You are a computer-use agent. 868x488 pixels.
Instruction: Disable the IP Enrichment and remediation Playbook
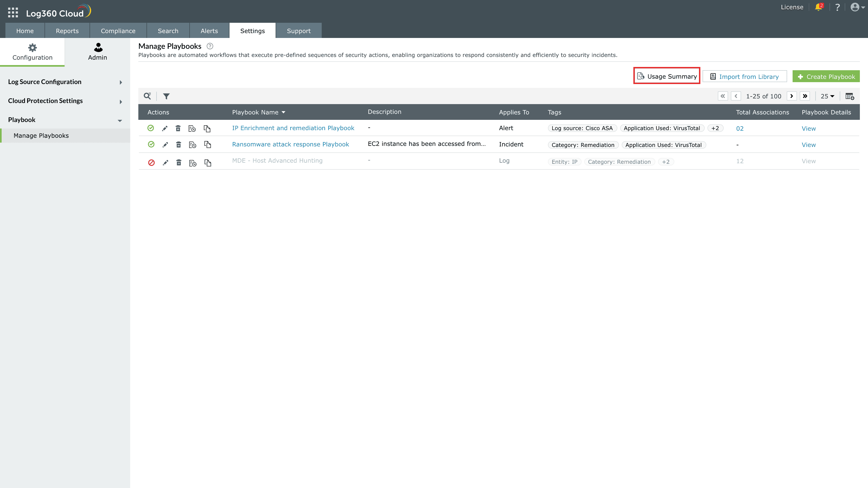(151, 128)
